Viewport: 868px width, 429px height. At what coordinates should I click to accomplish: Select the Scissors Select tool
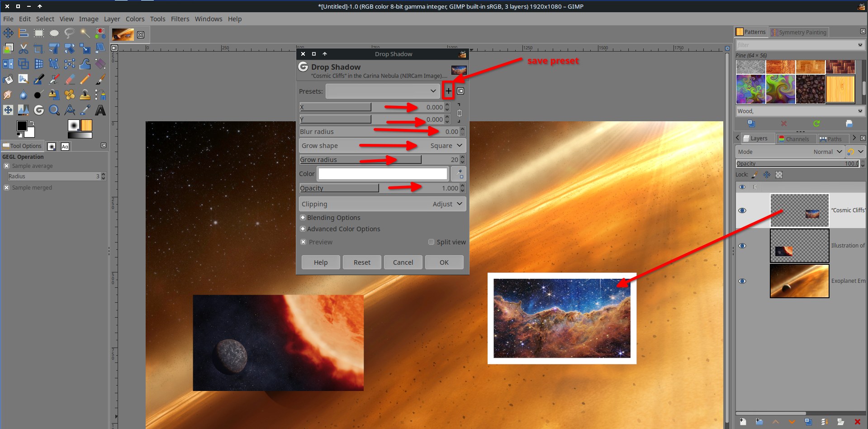click(24, 48)
